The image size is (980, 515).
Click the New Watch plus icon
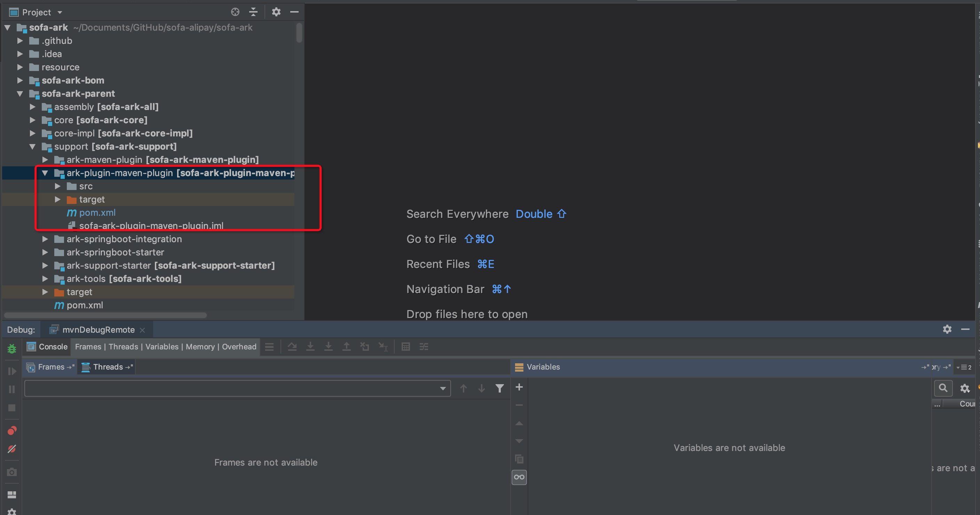click(519, 387)
